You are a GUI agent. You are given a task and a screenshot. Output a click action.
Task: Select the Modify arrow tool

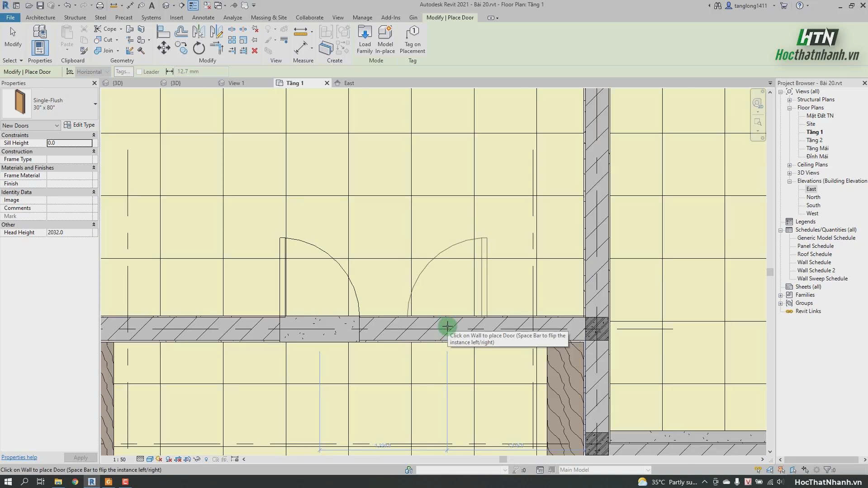pyautogui.click(x=13, y=36)
